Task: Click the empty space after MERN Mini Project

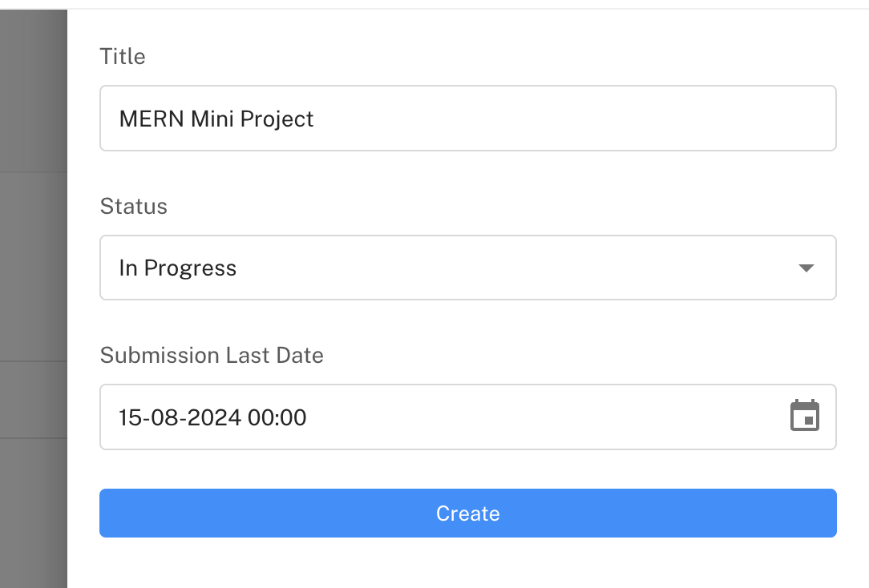Action: click(561, 119)
